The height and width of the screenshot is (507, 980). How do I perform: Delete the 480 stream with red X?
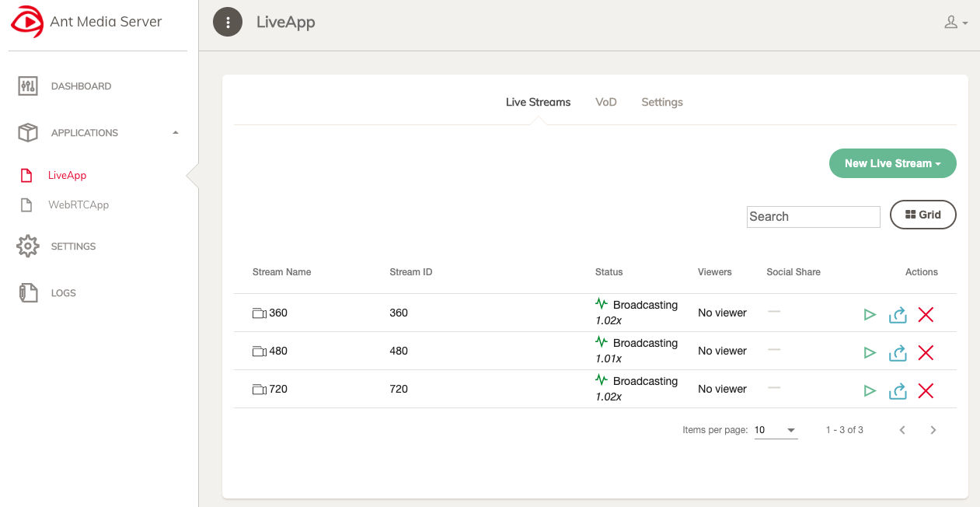click(926, 353)
